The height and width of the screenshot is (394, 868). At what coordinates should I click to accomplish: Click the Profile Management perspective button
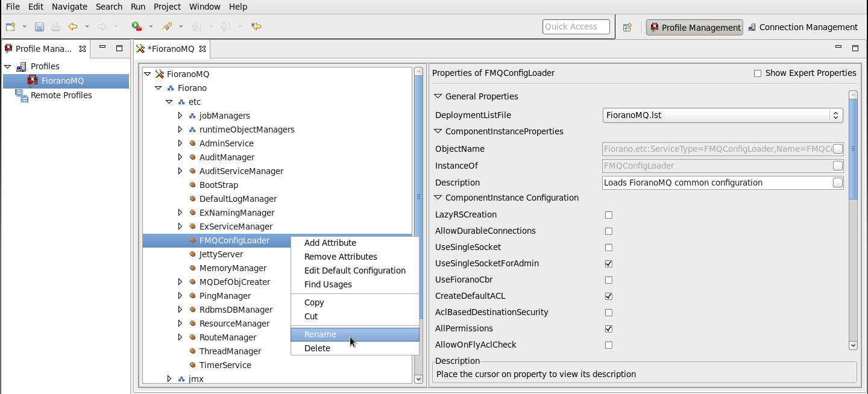click(695, 27)
